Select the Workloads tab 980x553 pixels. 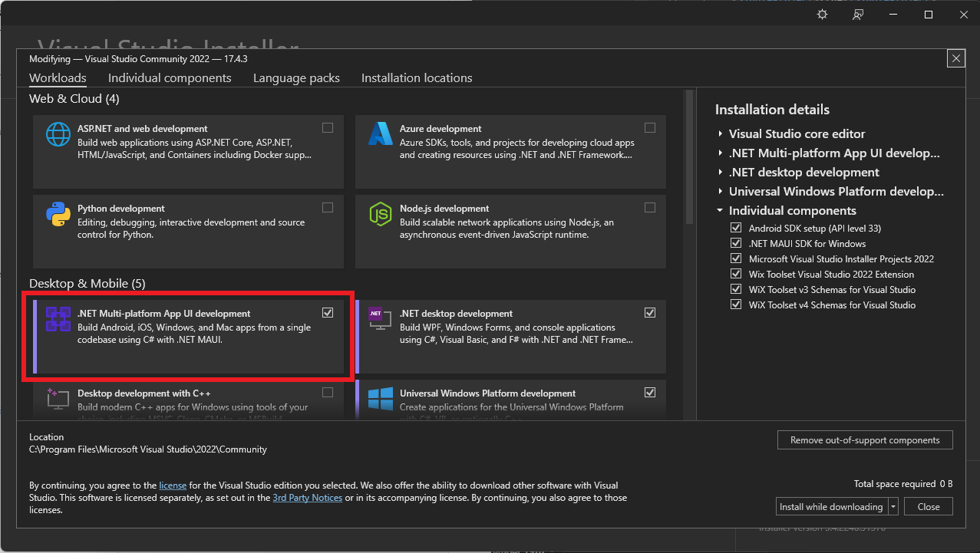[x=58, y=78]
